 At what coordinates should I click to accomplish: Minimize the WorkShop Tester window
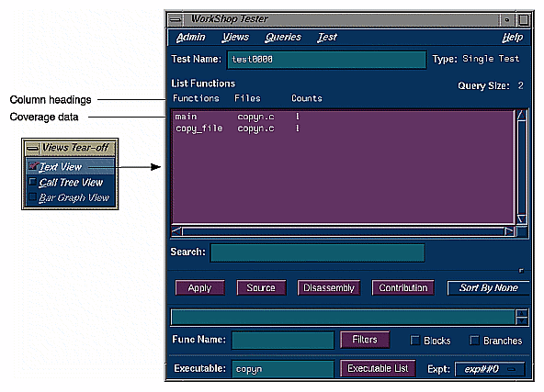[x=507, y=20]
